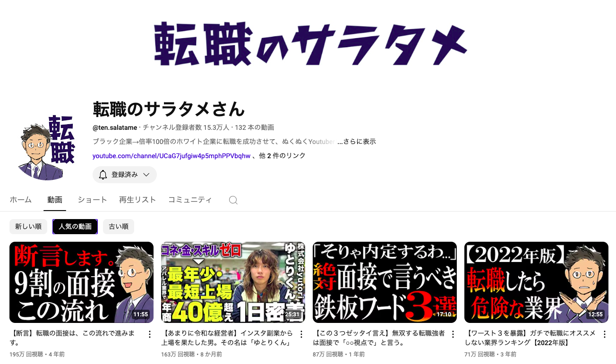Click the title 【あまりに令和な経営者】インスタ副業から
The height and width of the screenshot is (364, 616).
pos(227,338)
